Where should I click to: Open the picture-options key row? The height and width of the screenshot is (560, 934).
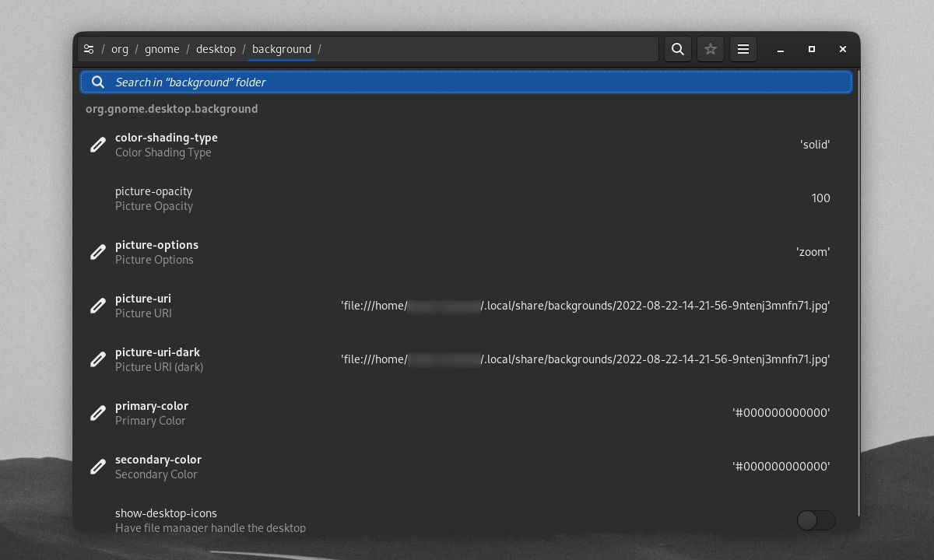pyautogui.click(x=465, y=252)
